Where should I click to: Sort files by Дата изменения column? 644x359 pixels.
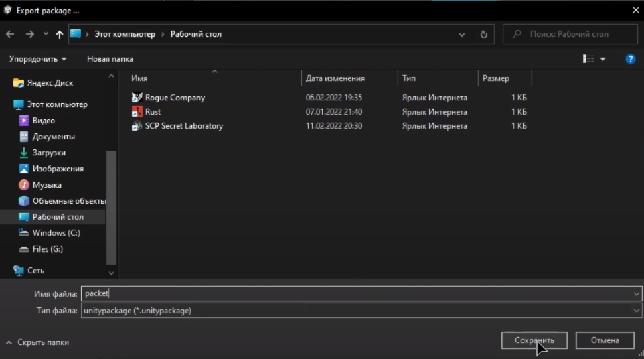pos(335,78)
